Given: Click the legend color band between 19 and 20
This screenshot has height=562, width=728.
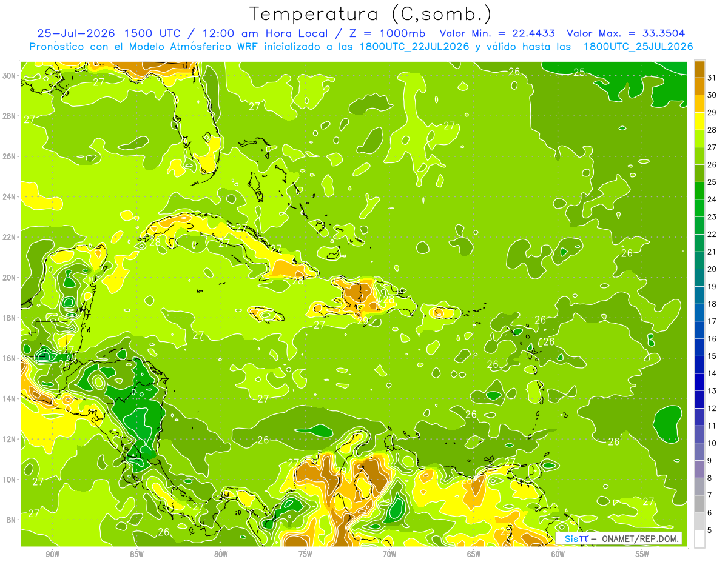Looking at the screenshot, I should click(699, 278).
